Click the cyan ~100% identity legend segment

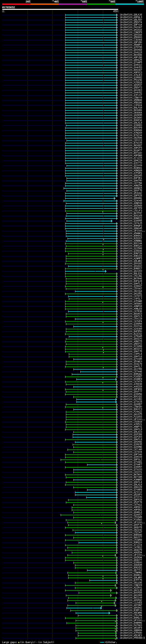[x=130, y=4]
